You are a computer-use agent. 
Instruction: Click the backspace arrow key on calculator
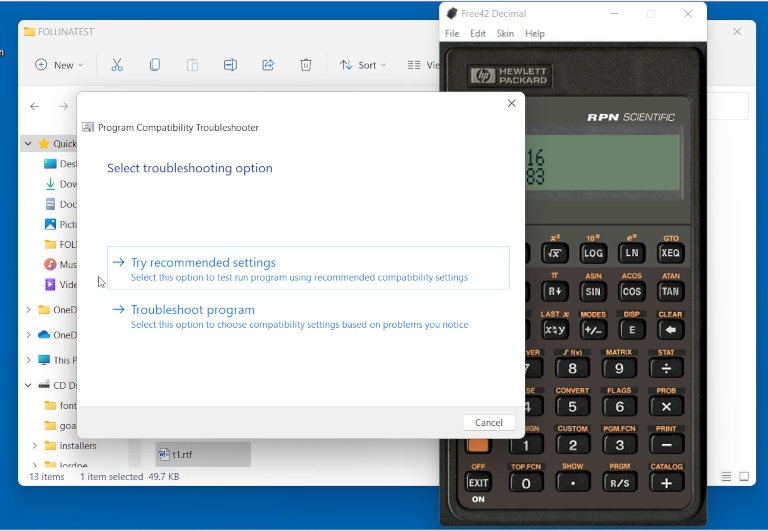tap(670, 330)
